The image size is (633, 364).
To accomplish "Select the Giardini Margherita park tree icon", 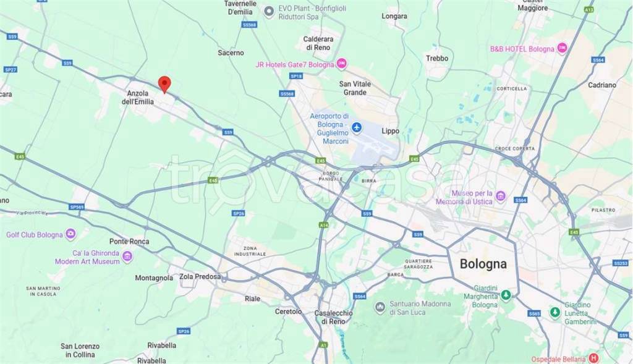I will coord(506,295).
